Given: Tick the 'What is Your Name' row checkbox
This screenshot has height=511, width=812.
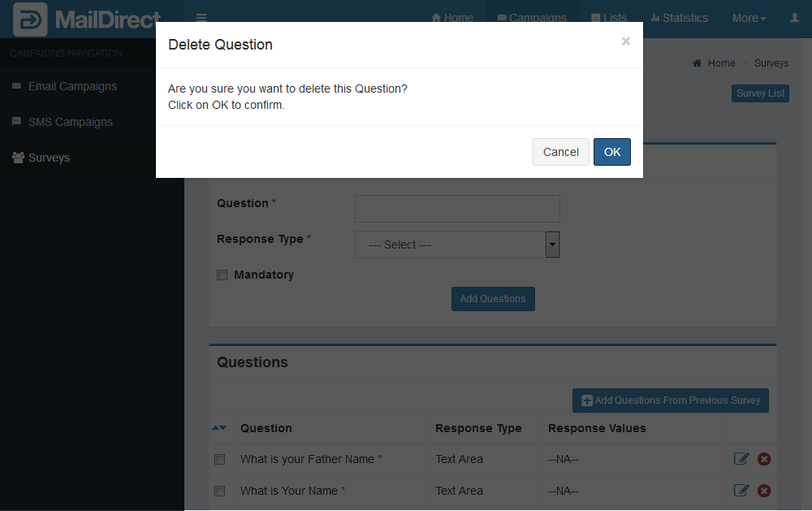Looking at the screenshot, I should click(x=219, y=492).
